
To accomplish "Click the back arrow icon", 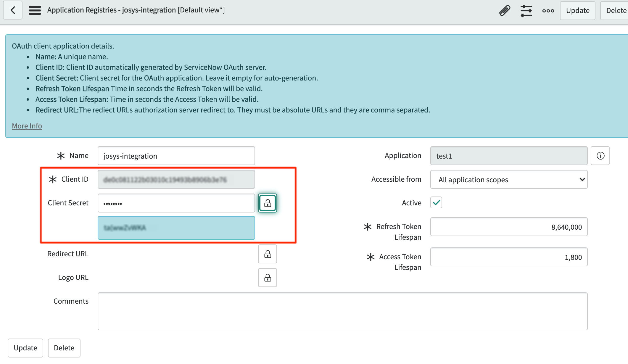I will pos(13,10).
